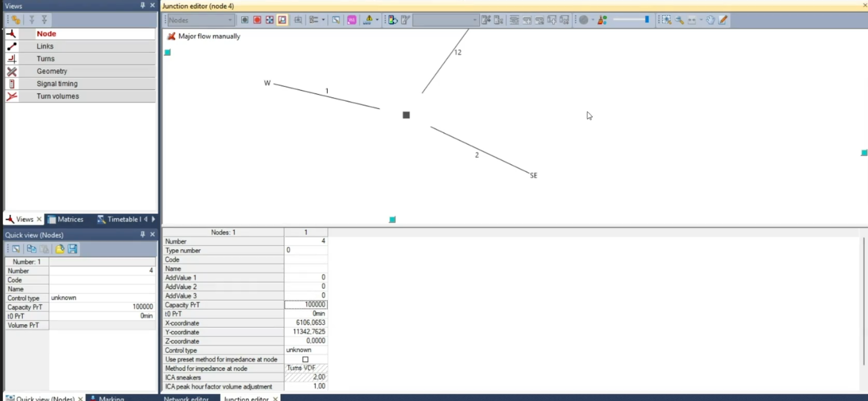Image resolution: width=868 pixels, height=401 pixels.
Task: Click the Type number value cell
Action: click(306, 250)
